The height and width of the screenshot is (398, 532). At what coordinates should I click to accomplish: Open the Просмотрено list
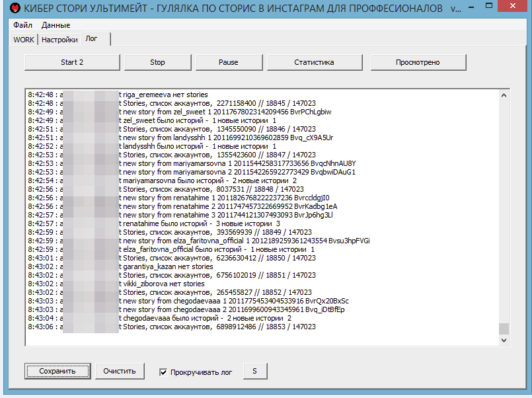(x=418, y=62)
